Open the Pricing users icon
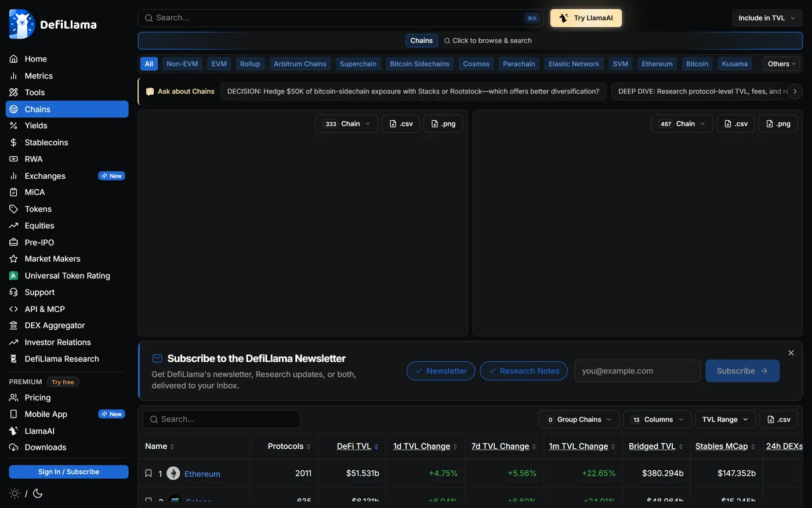812x508 pixels. (14, 398)
